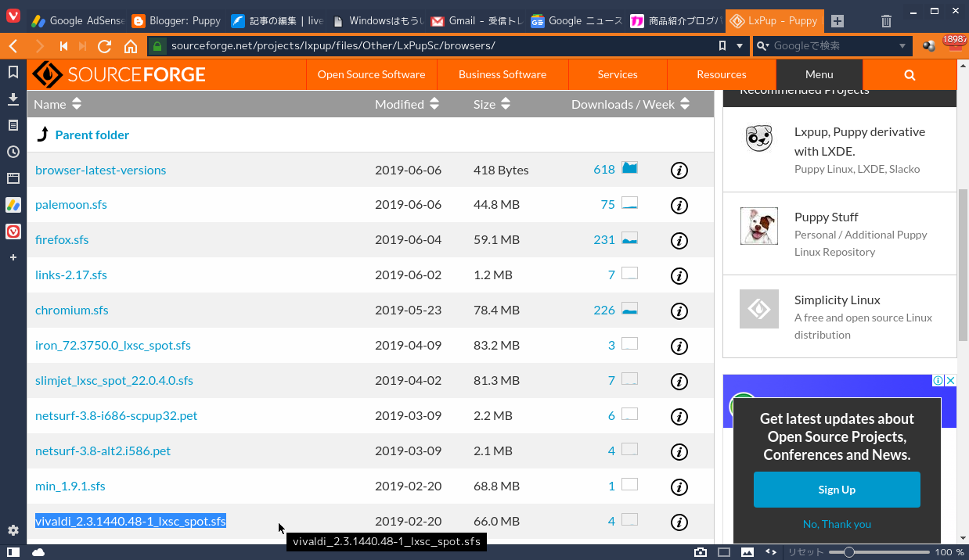Open the SourceForge Menu item

pyautogui.click(x=819, y=74)
